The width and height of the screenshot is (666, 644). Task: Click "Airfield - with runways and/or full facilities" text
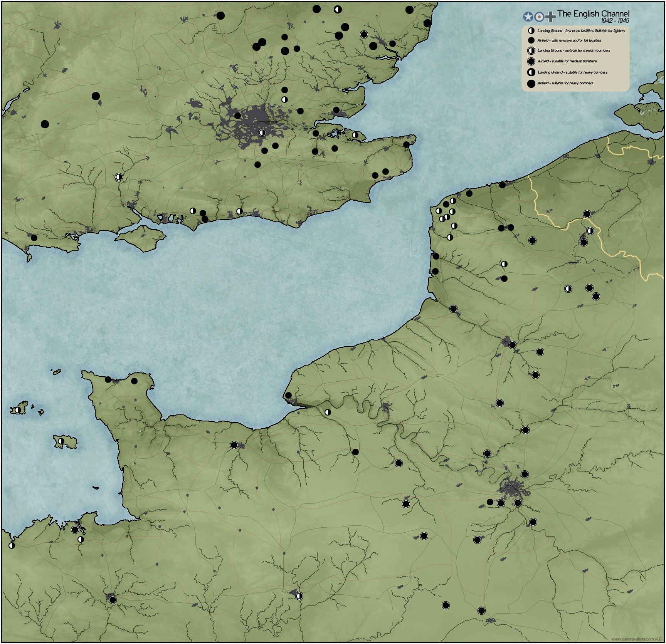pyautogui.click(x=569, y=40)
